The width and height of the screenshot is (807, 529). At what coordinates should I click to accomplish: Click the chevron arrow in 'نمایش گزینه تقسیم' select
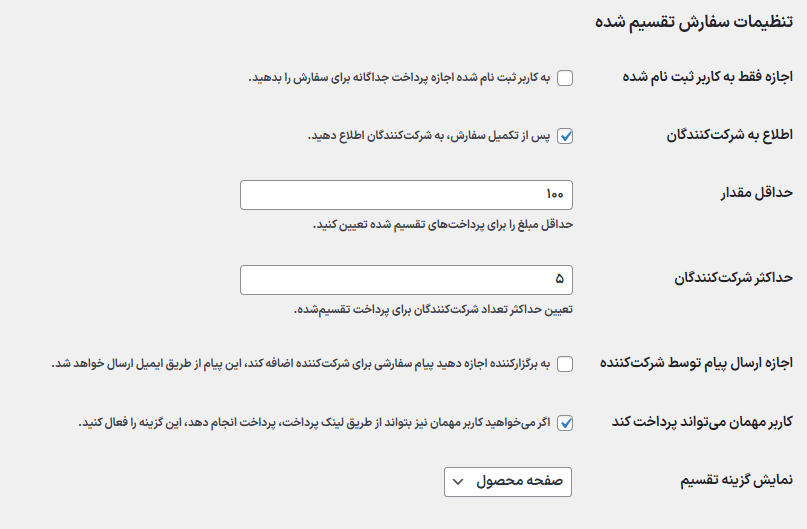(458, 482)
